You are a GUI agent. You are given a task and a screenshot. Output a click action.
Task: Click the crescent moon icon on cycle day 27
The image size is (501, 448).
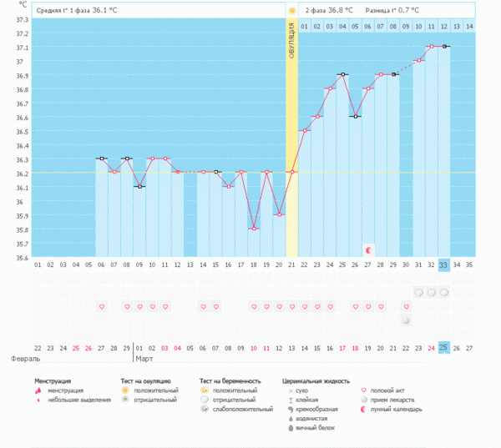[368, 249]
